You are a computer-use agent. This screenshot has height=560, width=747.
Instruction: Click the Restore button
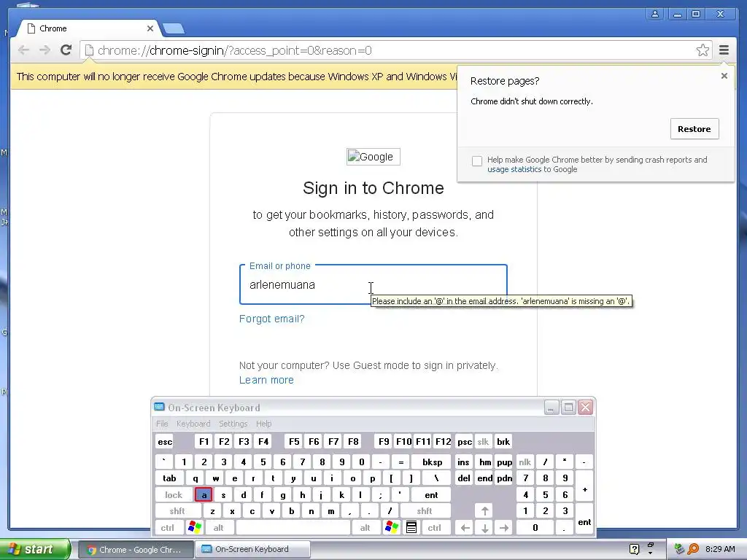[694, 129]
